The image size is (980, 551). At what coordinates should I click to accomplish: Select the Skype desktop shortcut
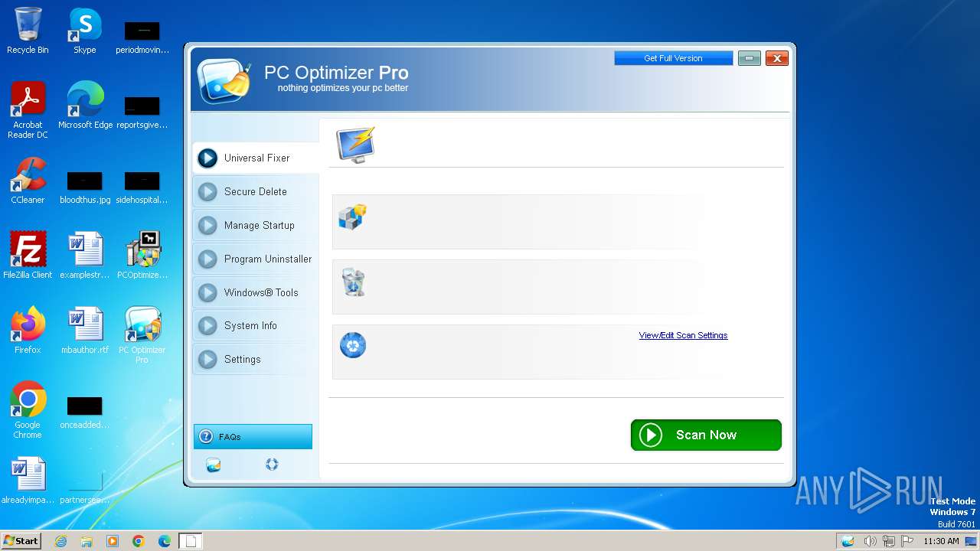click(85, 31)
